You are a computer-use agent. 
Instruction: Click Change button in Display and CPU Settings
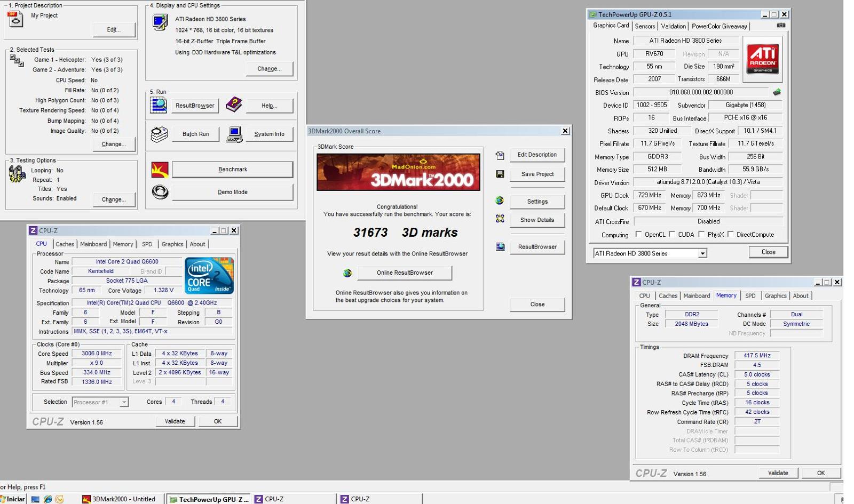[270, 69]
